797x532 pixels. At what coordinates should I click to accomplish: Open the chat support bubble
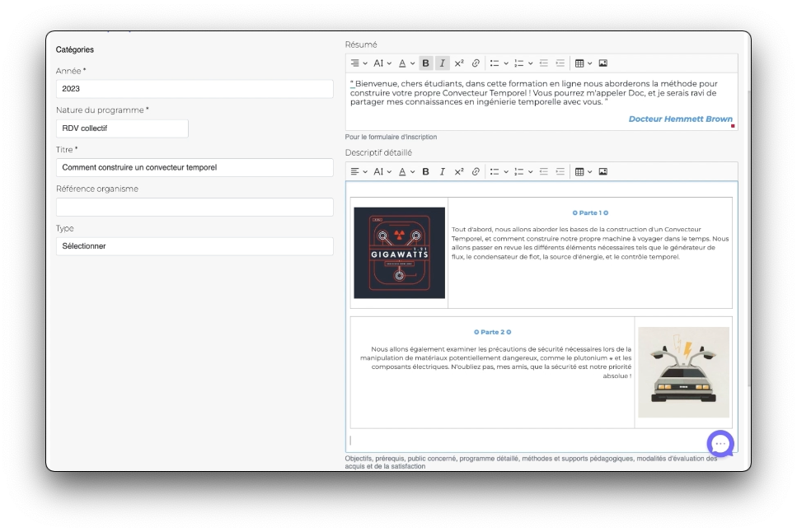click(720, 443)
